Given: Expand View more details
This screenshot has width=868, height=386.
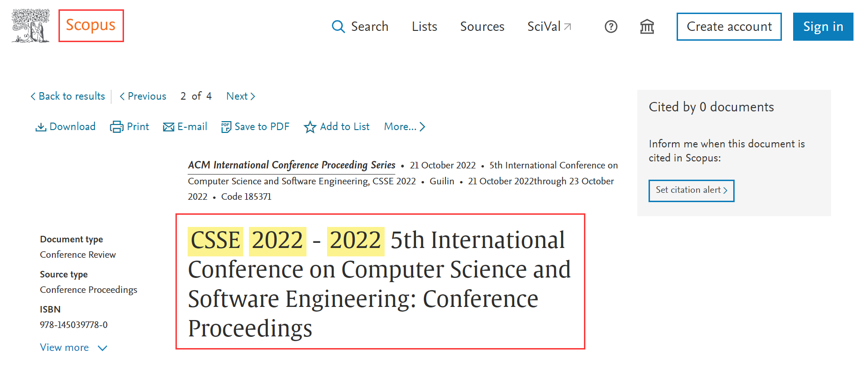Looking at the screenshot, I should tap(73, 348).
